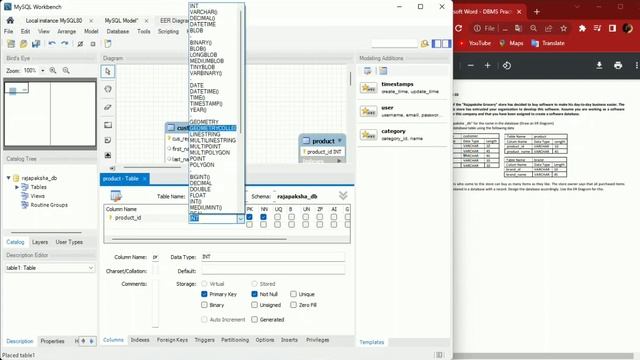Collapse the rajapaksha_db catalog node
640x360 pixels.
pos(9,178)
